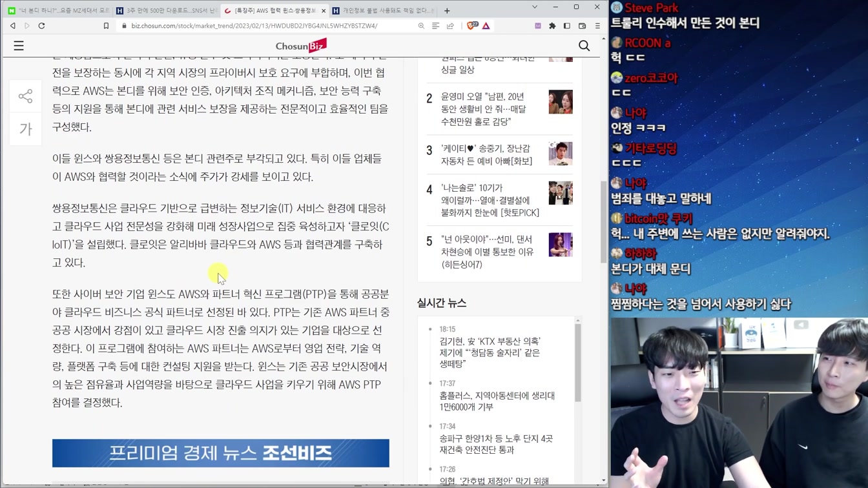Click the RCOON a chat username

click(648, 43)
